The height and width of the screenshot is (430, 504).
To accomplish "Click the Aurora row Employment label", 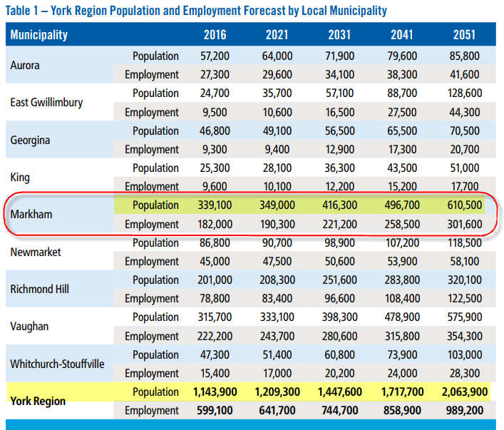I will (152, 75).
